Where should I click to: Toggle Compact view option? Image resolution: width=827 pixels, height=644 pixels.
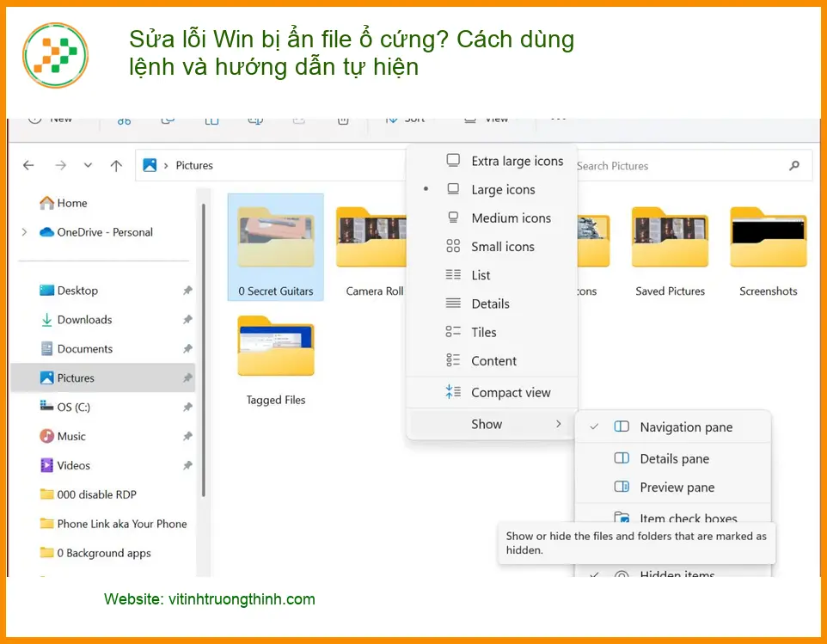[492, 392]
